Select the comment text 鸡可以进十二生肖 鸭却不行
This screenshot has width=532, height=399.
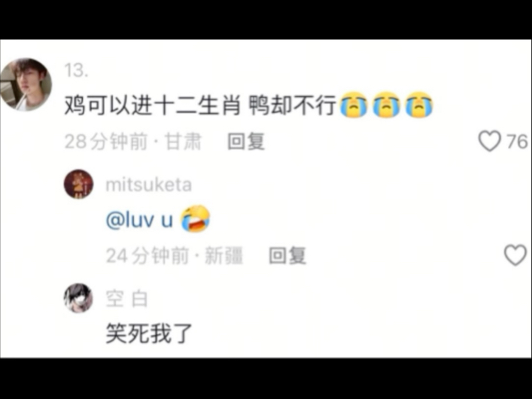(x=200, y=105)
